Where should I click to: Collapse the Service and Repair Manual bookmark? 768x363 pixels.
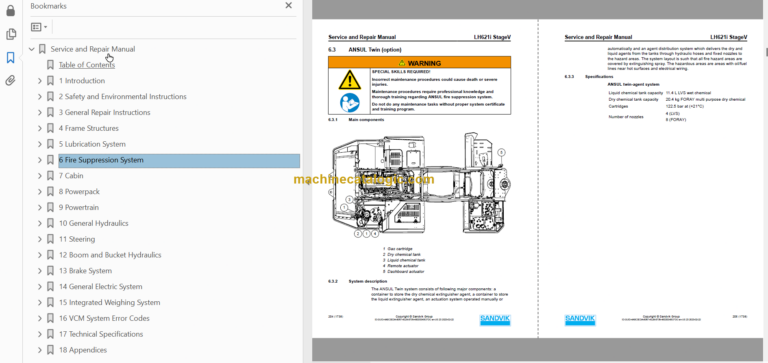tap(32, 49)
